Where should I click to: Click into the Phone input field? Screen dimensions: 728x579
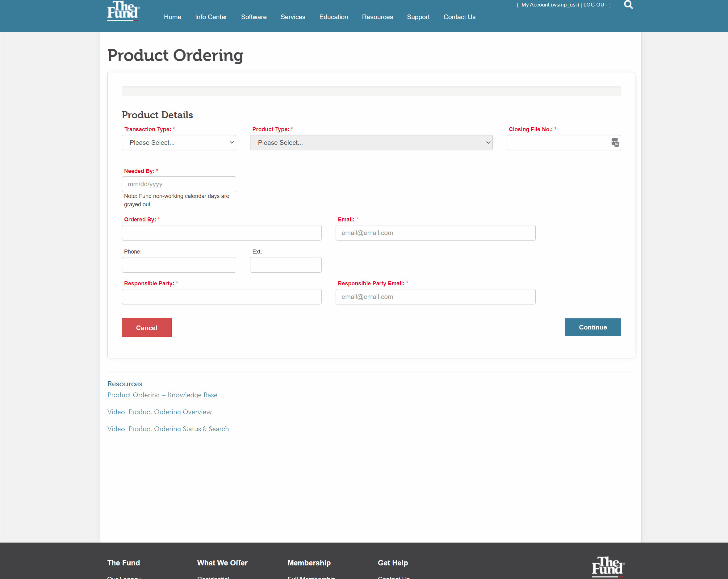click(x=179, y=265)
